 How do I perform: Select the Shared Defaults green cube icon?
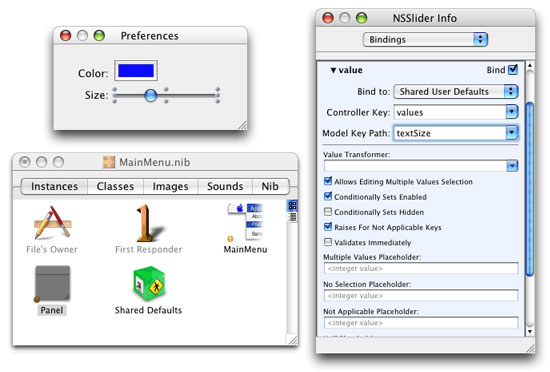149,283
